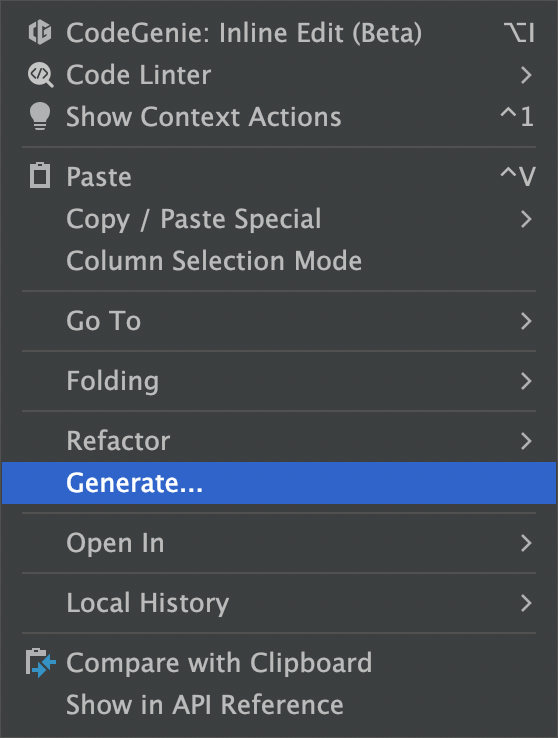Expand the Folding submenu chevron

point(526,381)
